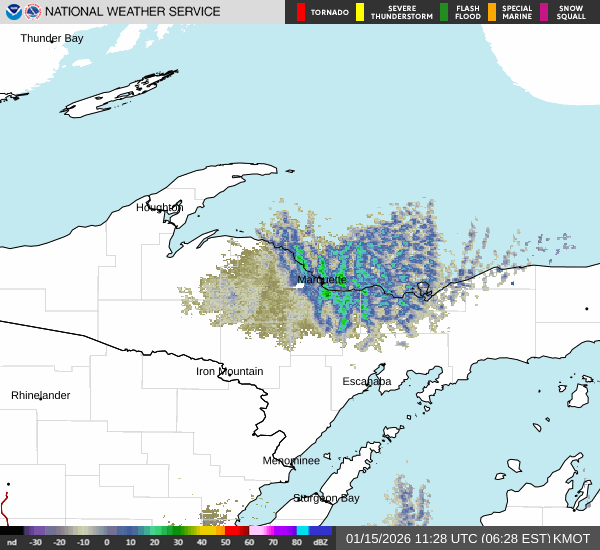600x550 pixels.
Task: Click the orange Special Marine legend marker
Action: (x=491, y=12)
